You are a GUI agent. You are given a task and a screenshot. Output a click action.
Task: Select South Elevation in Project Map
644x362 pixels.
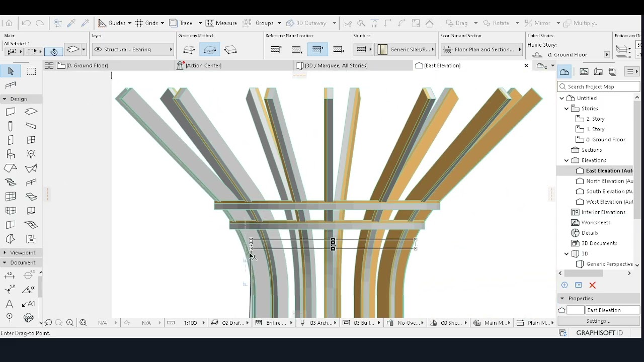[605, 192]
